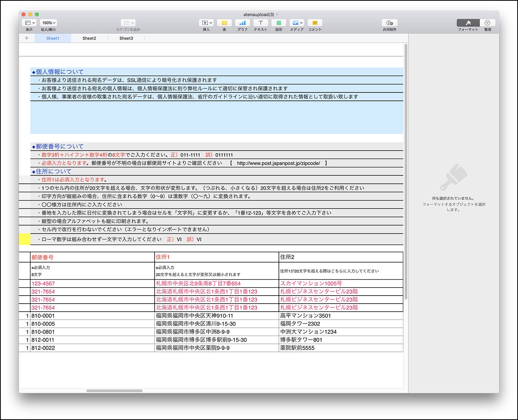518x420 pixels.
Task: Click the Collaborate (共同制作) icon
Action: [389, 23]
